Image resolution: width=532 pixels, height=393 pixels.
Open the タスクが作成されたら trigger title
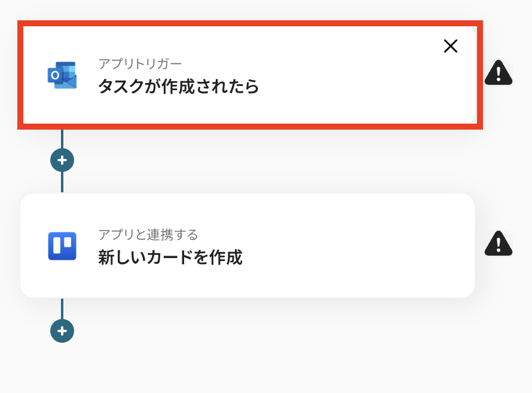179,87
